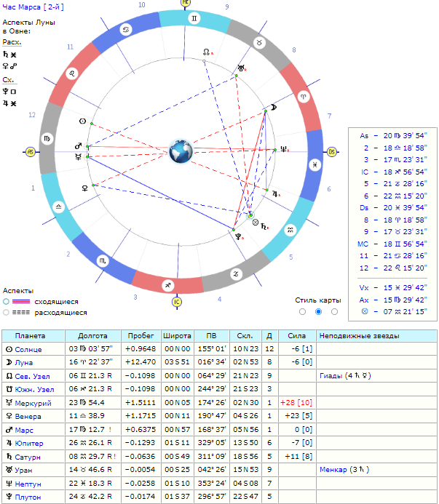Click the Moon glyph inside the chart
439x504 pixels.
click(x=274, y=107)
